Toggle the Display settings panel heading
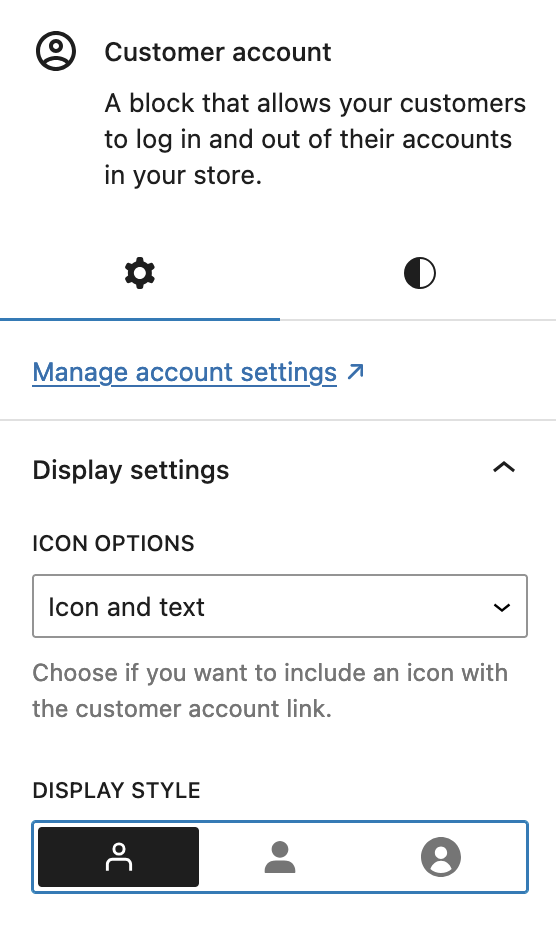This screenshot has height=936, width=556. 279,470
